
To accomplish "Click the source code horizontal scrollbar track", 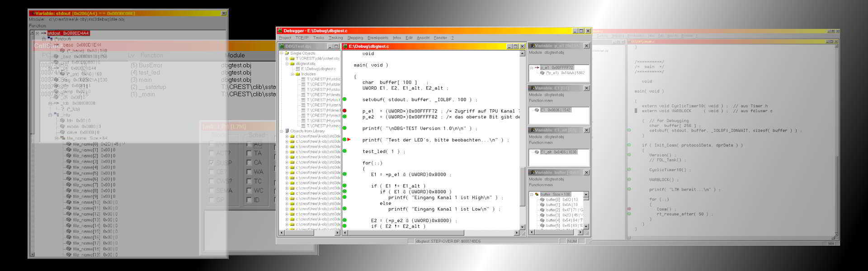I will [x=429, y=233].
